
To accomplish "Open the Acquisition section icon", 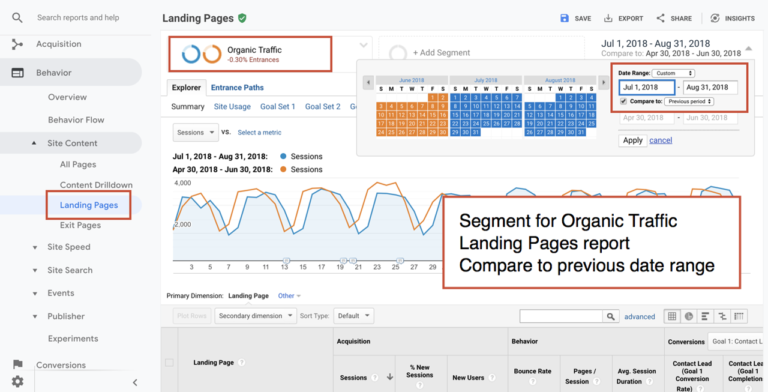I will 17,45.
